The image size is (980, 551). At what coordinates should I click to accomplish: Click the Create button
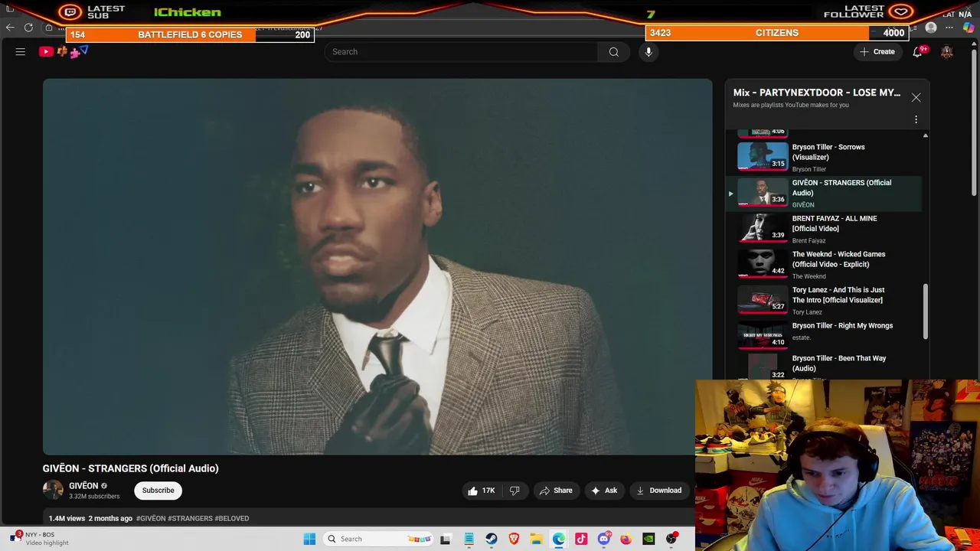tap(877, 51)
